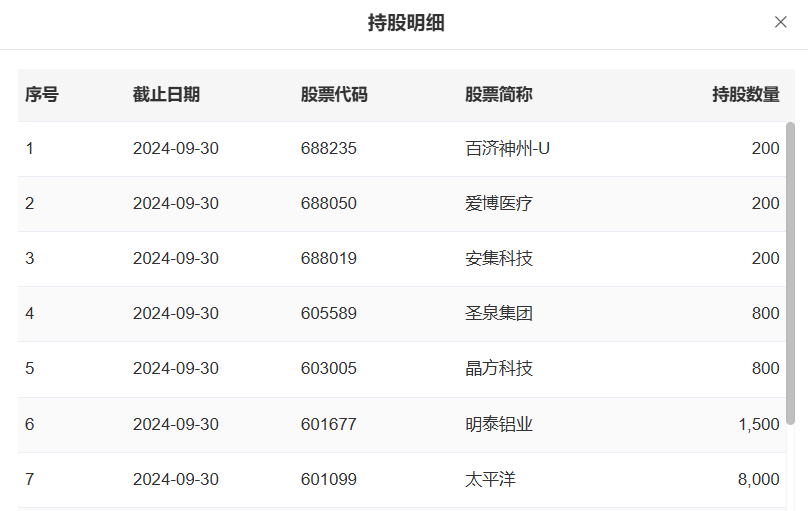Click serial number 5 in 晶方科技 row
The height and width of the screenshot is (511, 808).
(30, 368)
